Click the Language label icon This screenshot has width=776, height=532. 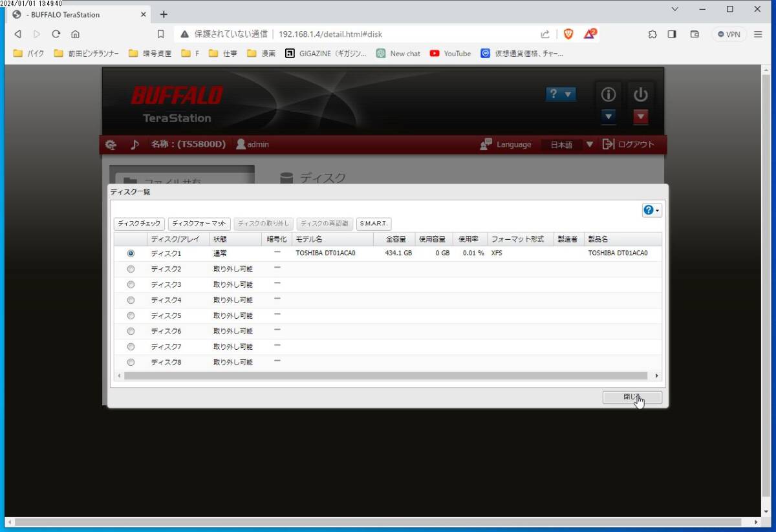(x=486, y=144)
